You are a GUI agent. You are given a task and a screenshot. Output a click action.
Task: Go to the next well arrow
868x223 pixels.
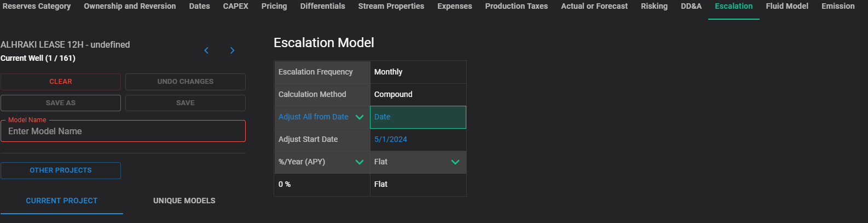(232, 50)
